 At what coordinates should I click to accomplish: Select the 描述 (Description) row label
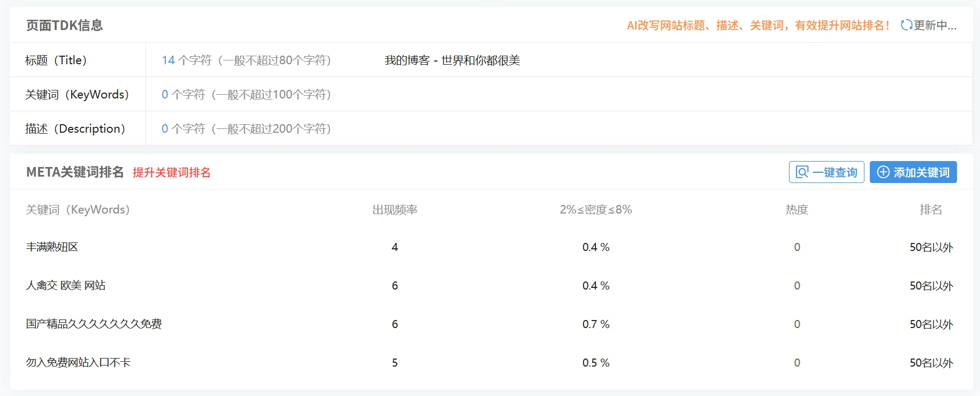75,128
